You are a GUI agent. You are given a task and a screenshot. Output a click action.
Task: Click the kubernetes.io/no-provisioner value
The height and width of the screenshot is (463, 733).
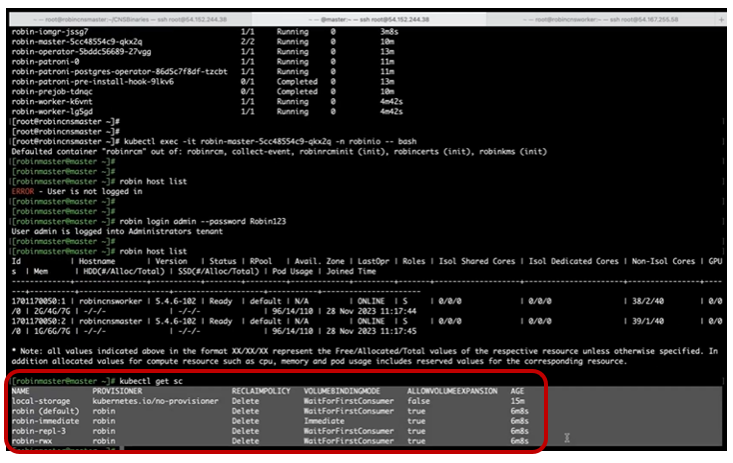coord(155,401)
